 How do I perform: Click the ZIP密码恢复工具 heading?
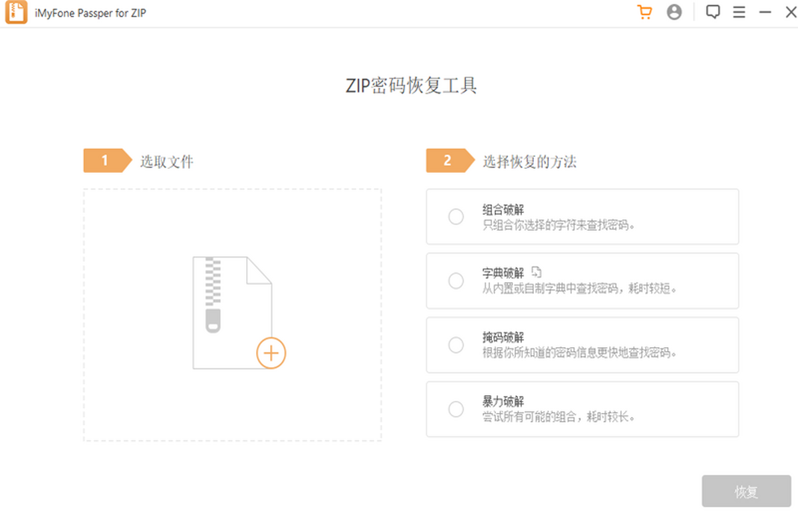pyautogui.click(x=412, y=86)
